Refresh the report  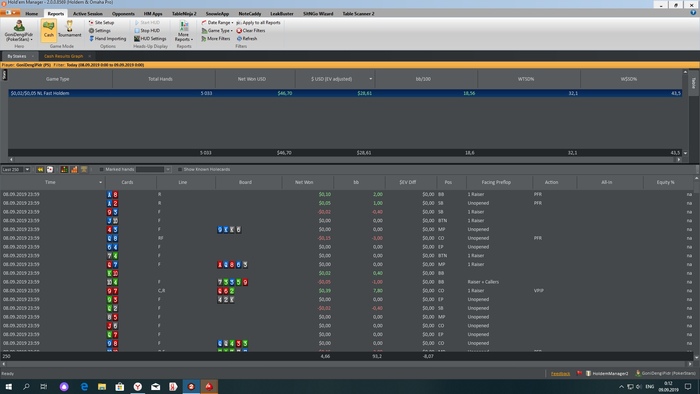click(x=247, y=38)
